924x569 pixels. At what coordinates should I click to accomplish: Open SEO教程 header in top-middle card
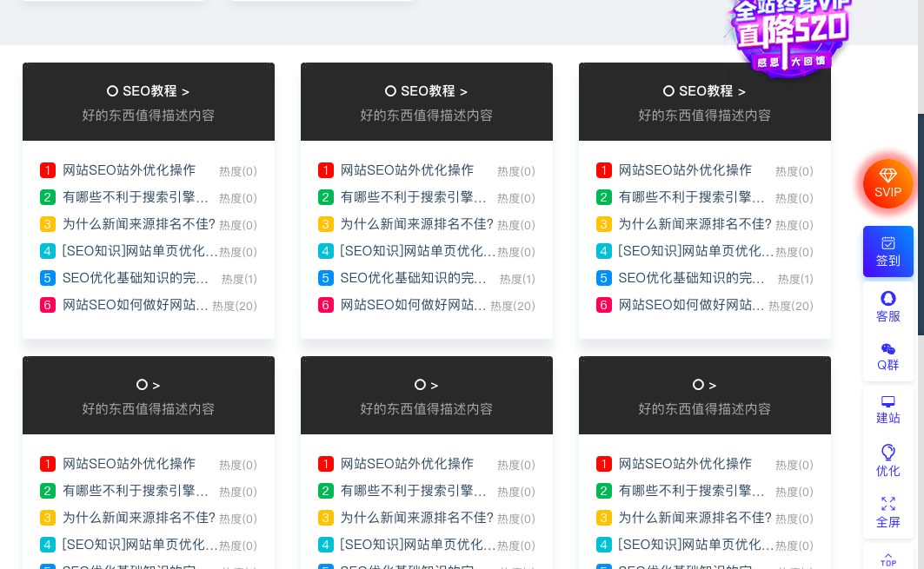click(426, 91)
